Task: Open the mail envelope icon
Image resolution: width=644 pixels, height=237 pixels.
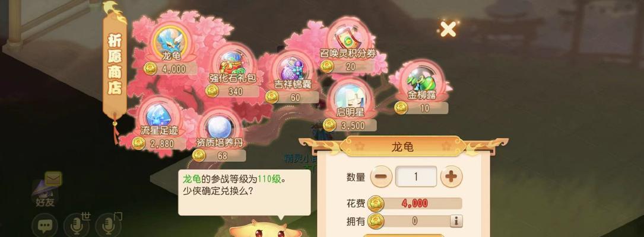Action: tap(53, 179)
